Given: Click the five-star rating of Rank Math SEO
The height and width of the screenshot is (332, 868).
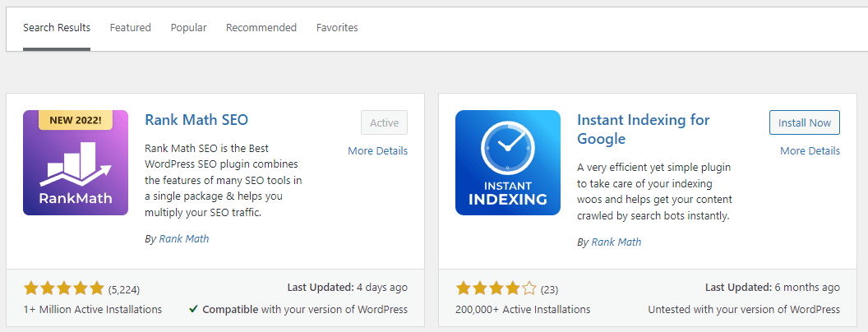Looking at the screenshot, I should click(63, 288).
